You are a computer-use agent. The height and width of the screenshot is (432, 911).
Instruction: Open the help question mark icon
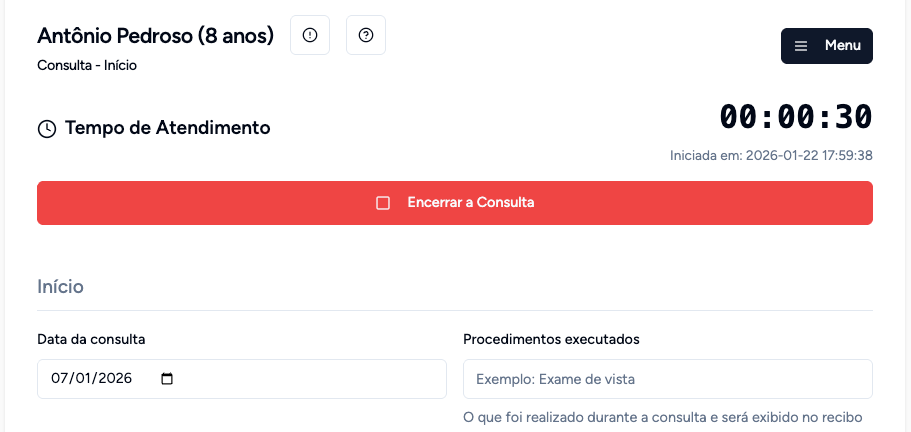coord(366,36)
